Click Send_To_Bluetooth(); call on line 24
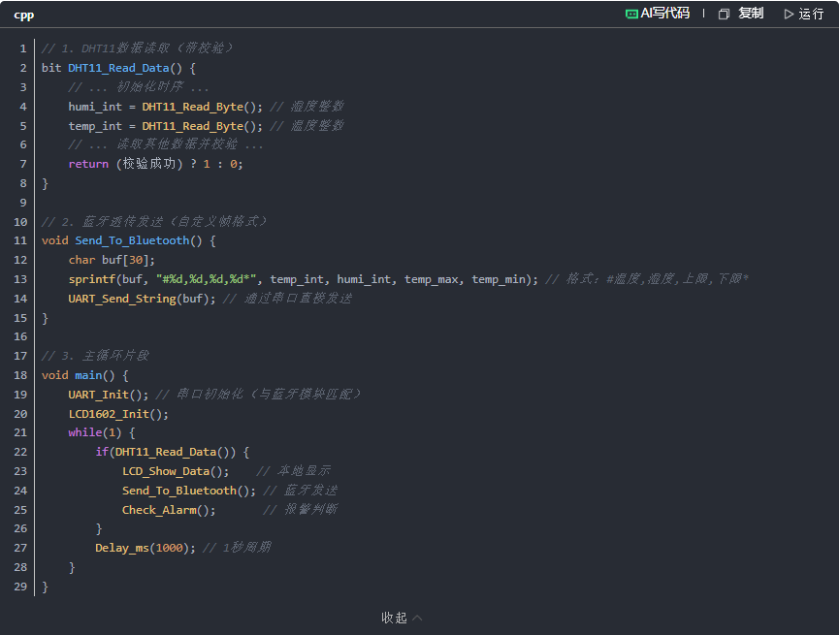Image resolution: width=840 pixels, height=635 pixels. click(x=189, y=491)
